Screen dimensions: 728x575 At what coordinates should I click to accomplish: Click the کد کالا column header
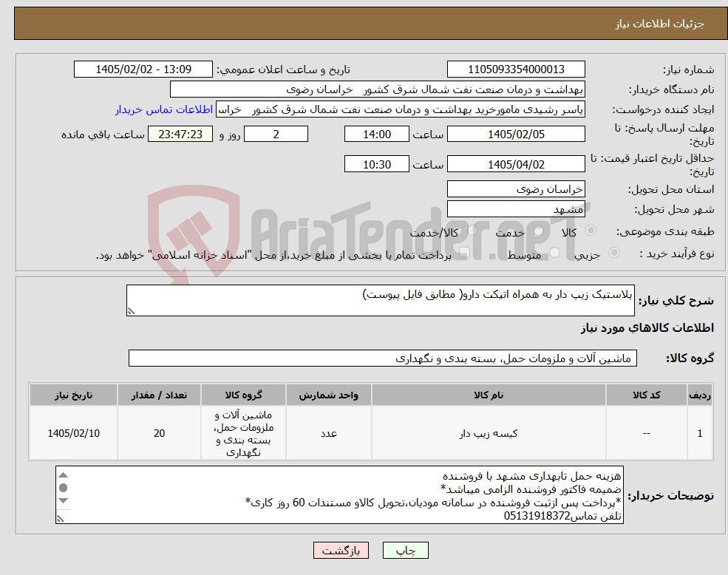click(646, 395)
